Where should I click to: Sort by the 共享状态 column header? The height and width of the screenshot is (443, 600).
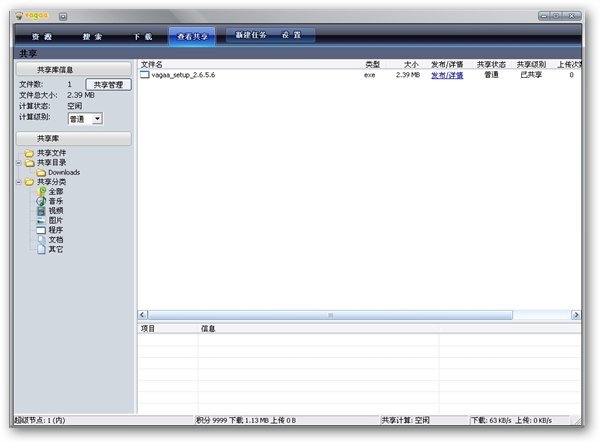click(491, 64)
